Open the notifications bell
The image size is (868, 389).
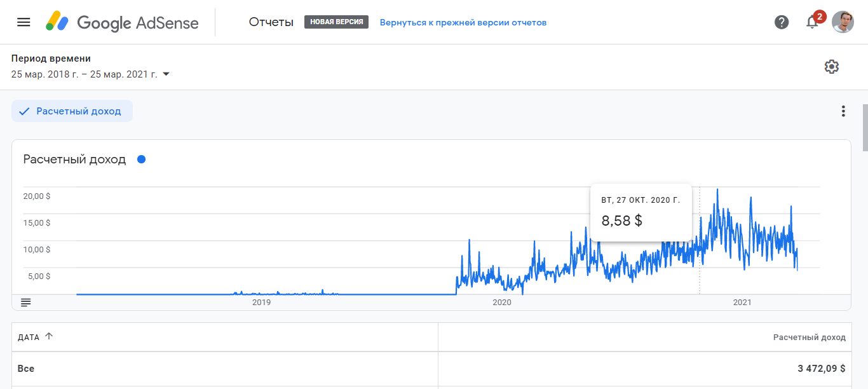point(812,22)
